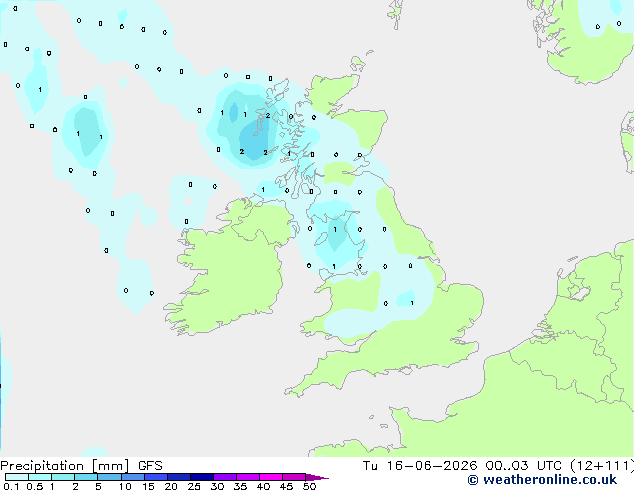This screenshot has width=634, height=490.
Task: Pick the 10 to 15 mm legend swatch
Action: tap(133, 477)
